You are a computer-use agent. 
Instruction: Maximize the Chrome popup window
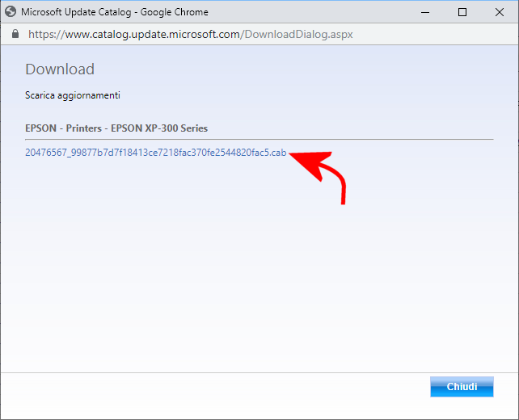462,12
